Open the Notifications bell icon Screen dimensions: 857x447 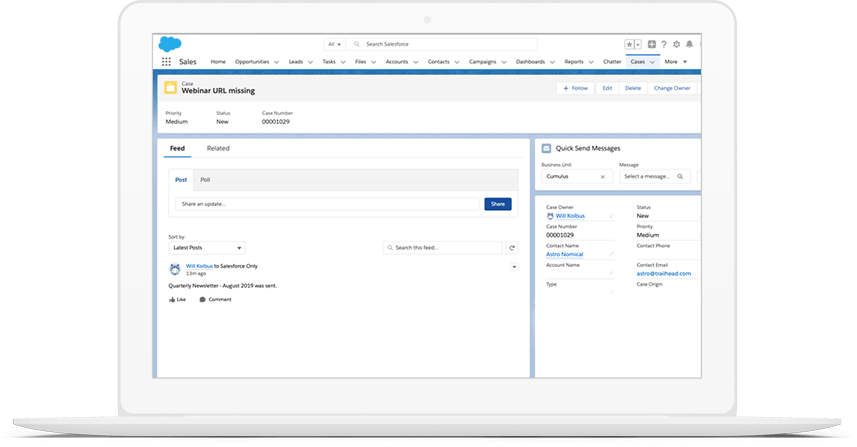tap(689, 45)
